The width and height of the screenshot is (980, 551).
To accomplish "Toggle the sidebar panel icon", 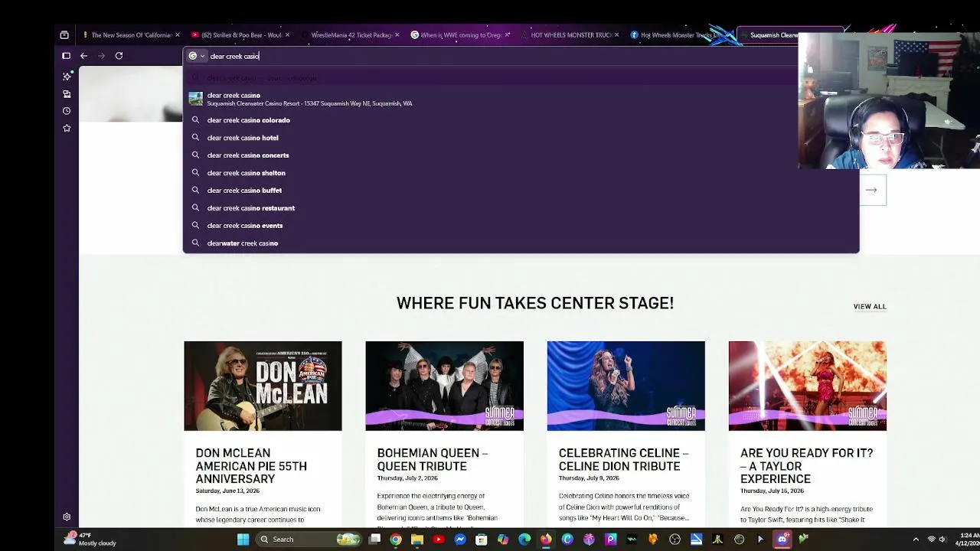I will tap(66, 56).
